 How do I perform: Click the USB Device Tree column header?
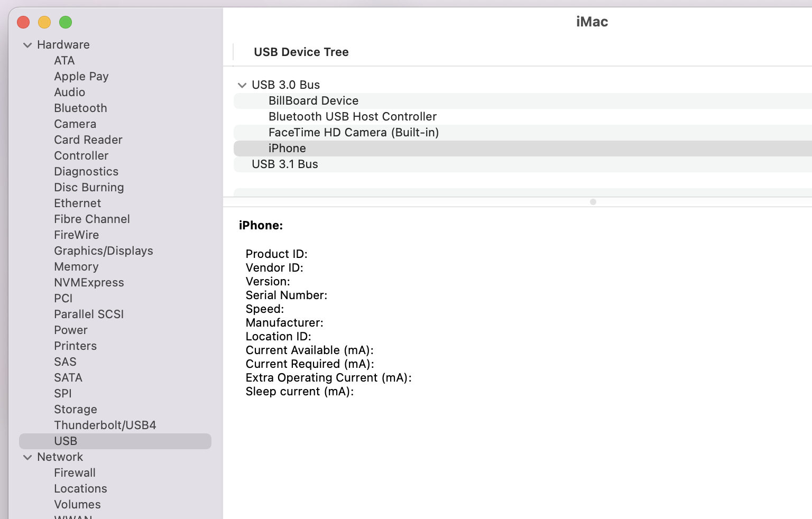tap(301, 52)
